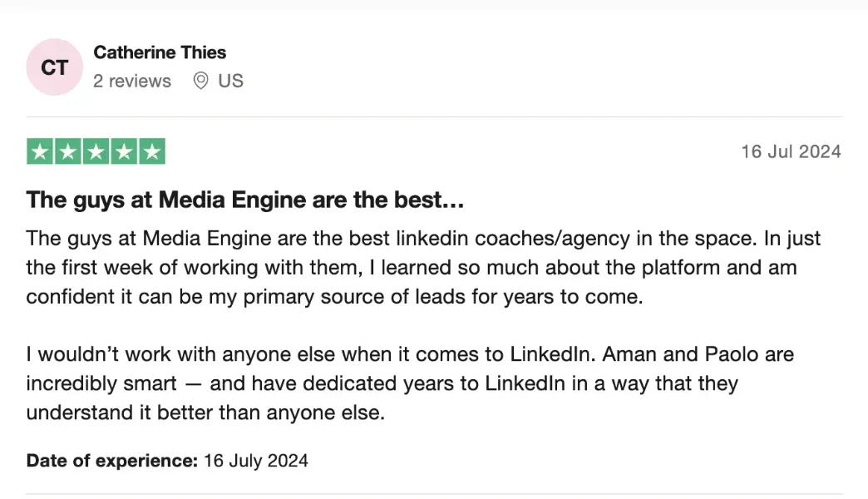The image size is (868, 499).
Task: Click the paragraph mentioning Aman and Paolo
Action: point(410,383)
